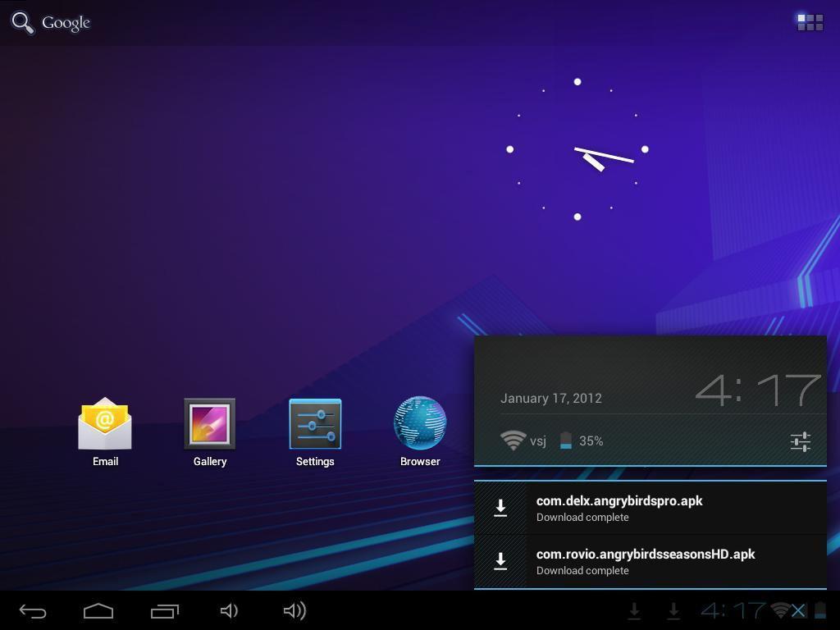Click download icon beside angrybirdsseasonsHD.apk
840x630 pixels.
500,561
